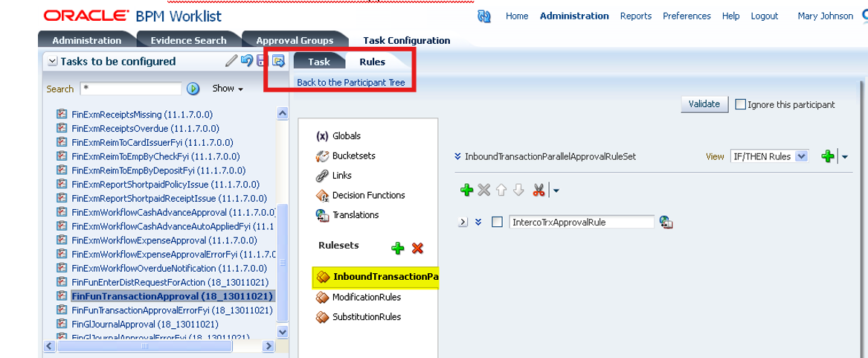868x358 pixels.
Task: Click the Validate button
Action: (x=704, y=103)
